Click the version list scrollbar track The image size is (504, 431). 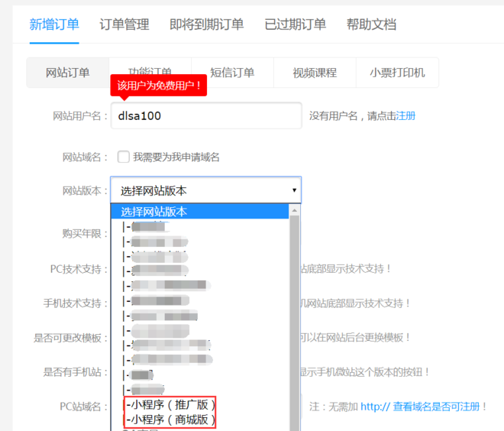(x=295, y=321)
